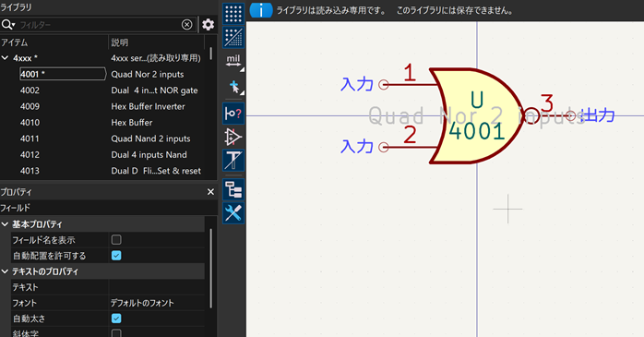This screenshot has height=337, width=644.
Task: Click the フィールド header in properties
Action: pyautogui.click(x=15, y=208)
